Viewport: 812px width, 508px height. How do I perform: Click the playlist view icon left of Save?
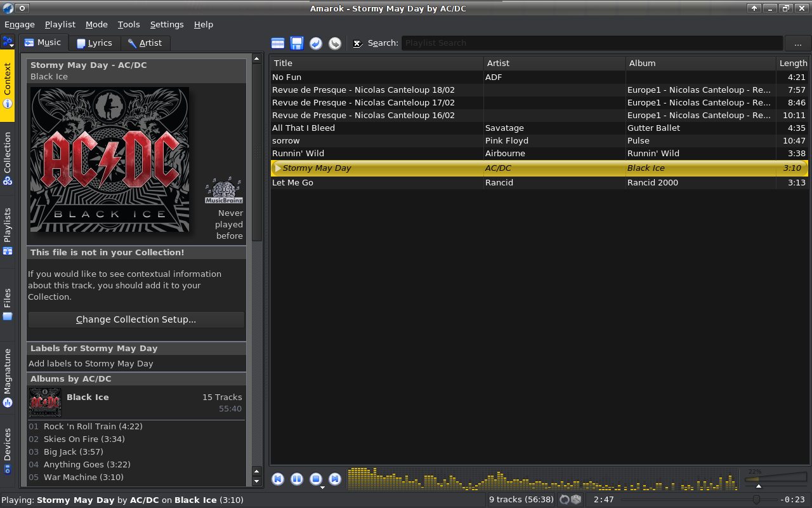278,43
